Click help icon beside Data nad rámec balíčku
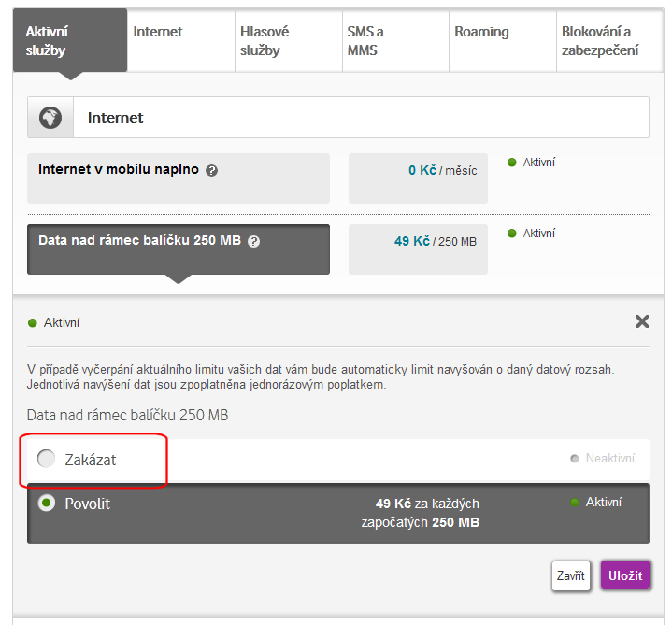The height and width of the screenshot is (625, 672). pos(254,241)
